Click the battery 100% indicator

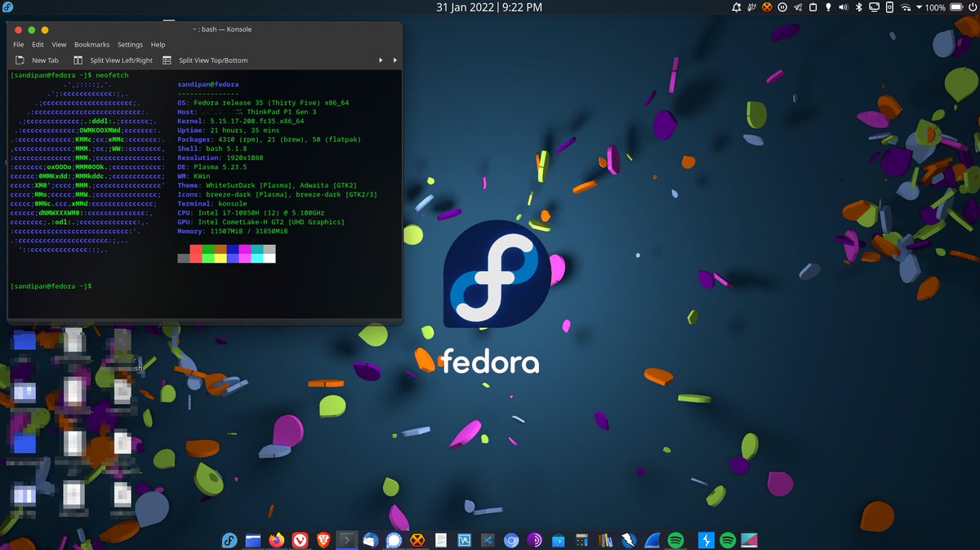pyautogui.click(x=946, y=7)
